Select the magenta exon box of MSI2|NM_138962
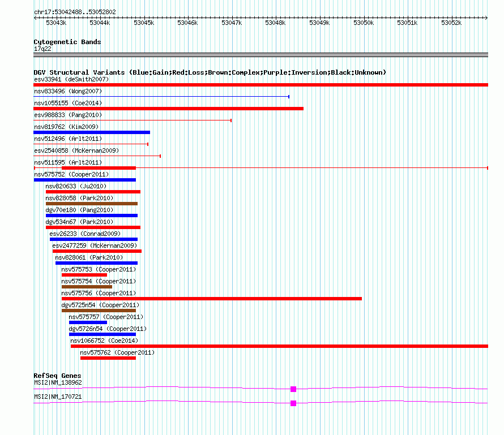 293,389
